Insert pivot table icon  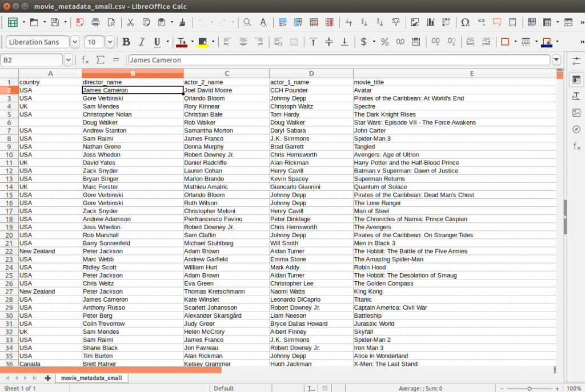click(x=446, y=22)
